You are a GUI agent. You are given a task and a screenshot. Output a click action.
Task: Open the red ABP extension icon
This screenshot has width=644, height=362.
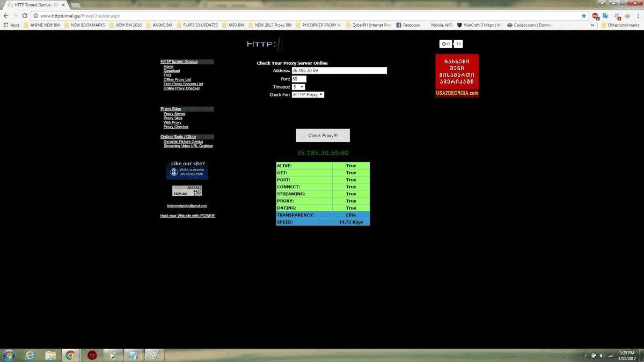coord(596,16)
